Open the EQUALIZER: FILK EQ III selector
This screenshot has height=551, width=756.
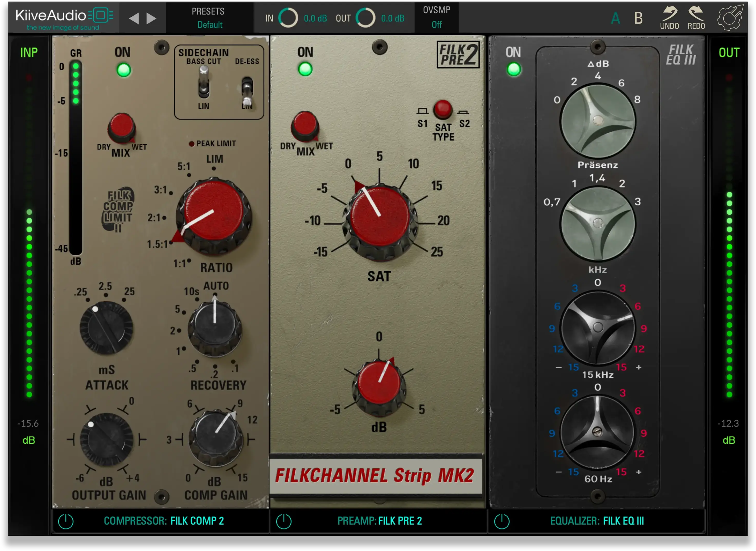597,521
